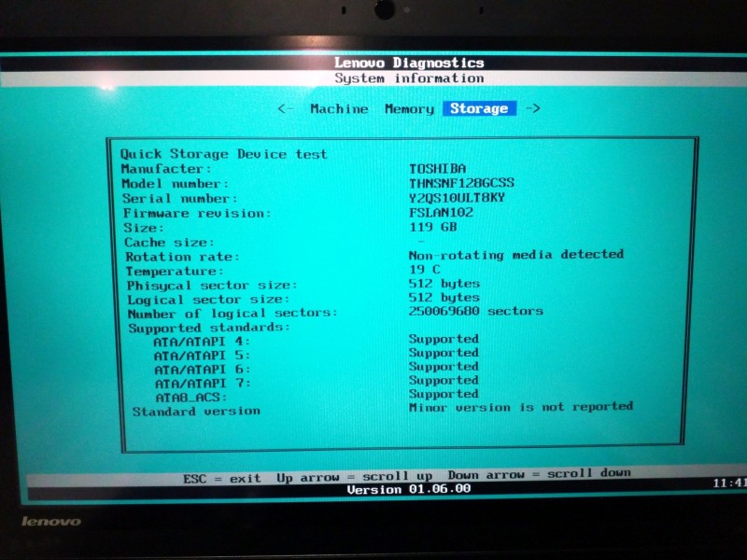Click the ATA/ATAPI 6 row label

click(x=203, y=370)
